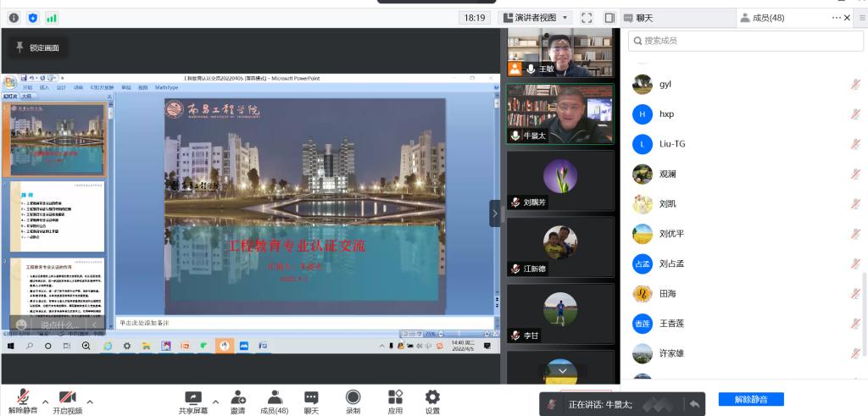Click the meeting info icon in top-left corner
Image resolution: width=868 pixels, height=416 pixels.
[x=14, y=18]
